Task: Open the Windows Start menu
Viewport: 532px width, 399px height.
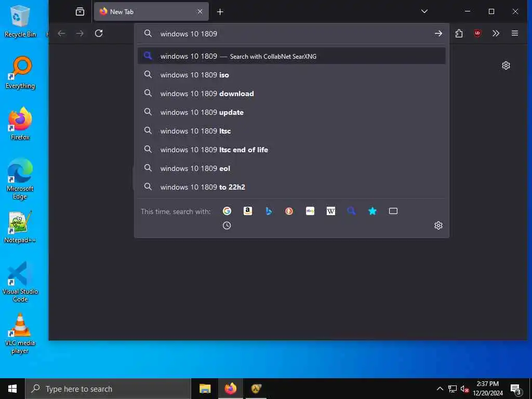Action: tap(12, 389)
